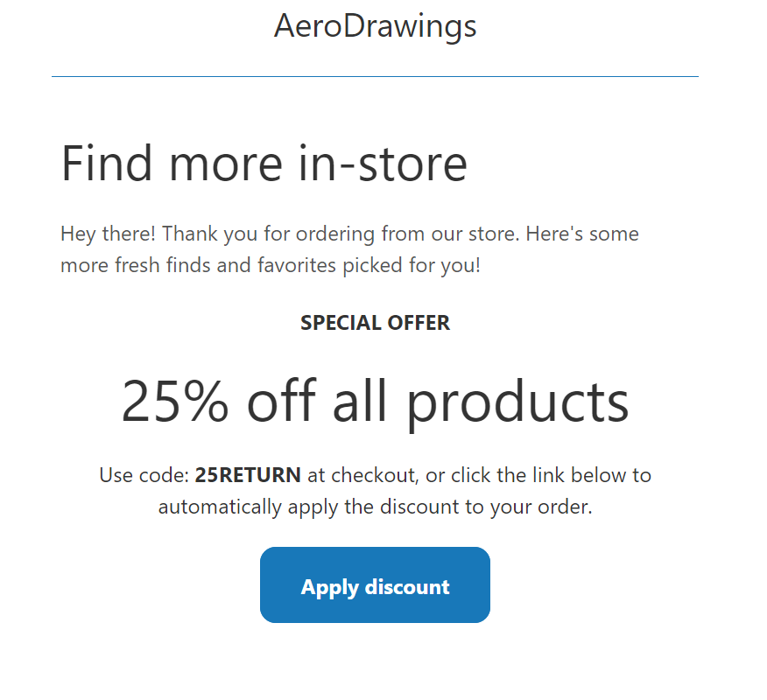Click the Use code: text
Screen dimensions: 767x700
(144, 475)
